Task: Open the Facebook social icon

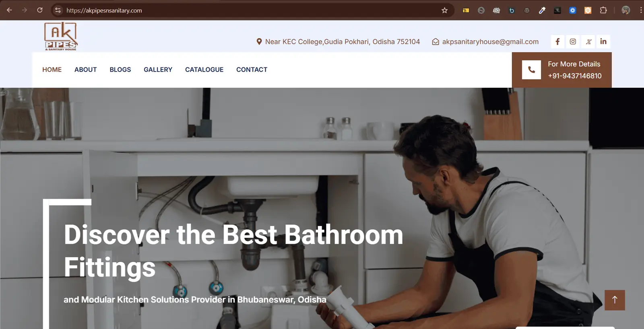Action: (x=557, y=41)
